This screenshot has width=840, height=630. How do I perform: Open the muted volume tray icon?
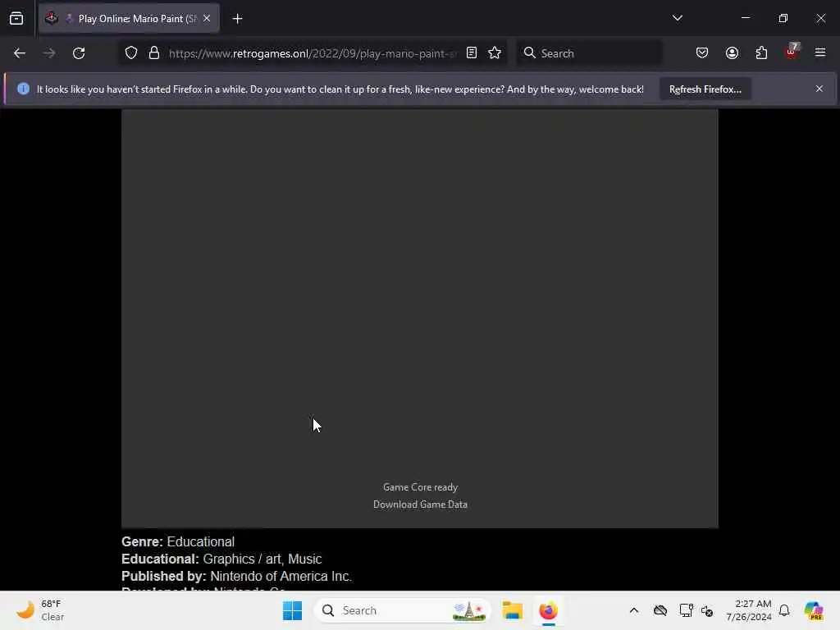point(707,610)
